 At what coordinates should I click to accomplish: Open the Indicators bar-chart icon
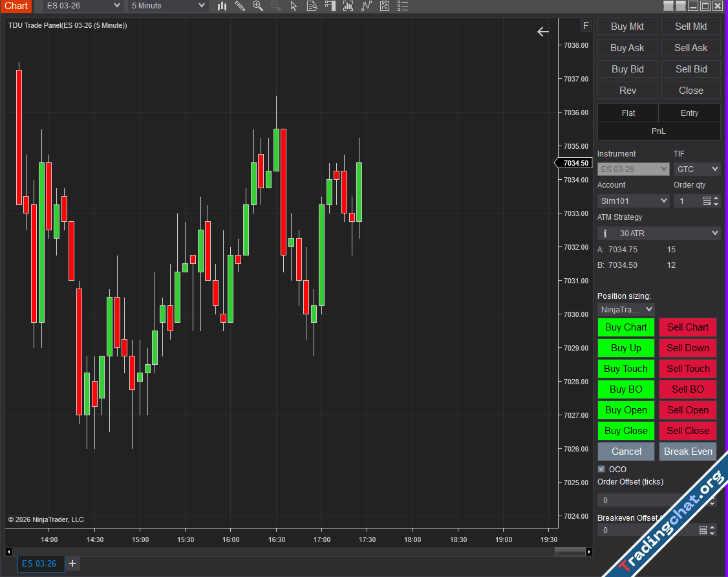tap(348, 6)
